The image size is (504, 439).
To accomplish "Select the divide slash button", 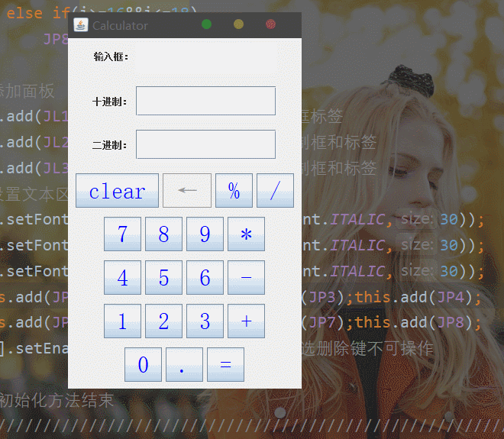I will (x=275, y=191).
